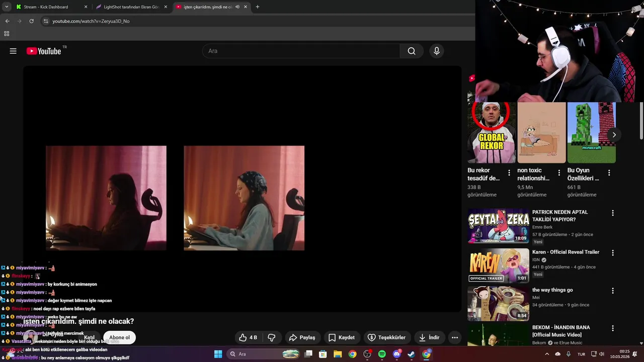Subscribe with the Abone ol button
644x362 pixels.
120,337
